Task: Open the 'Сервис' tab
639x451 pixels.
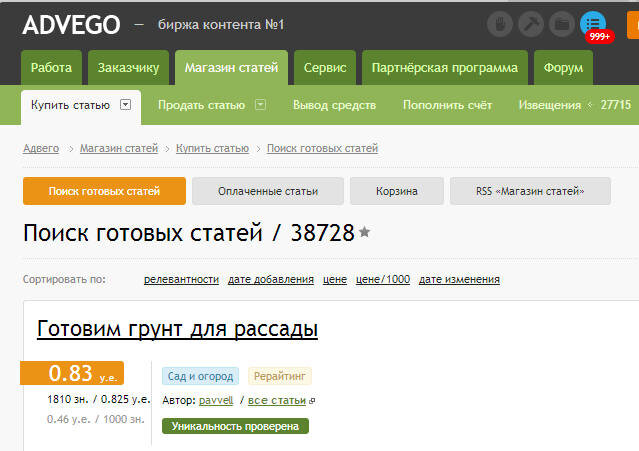Action: coord(325,68)
